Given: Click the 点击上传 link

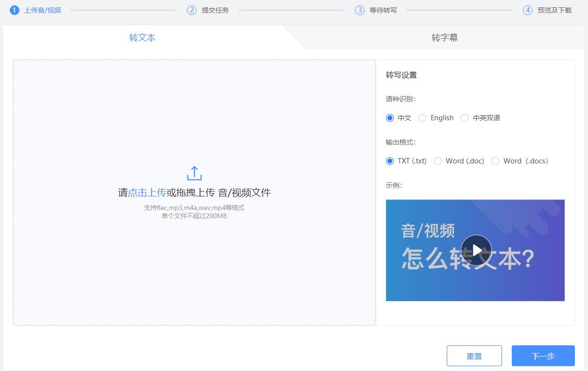Looking at the screenshot, I should point(147,193).
